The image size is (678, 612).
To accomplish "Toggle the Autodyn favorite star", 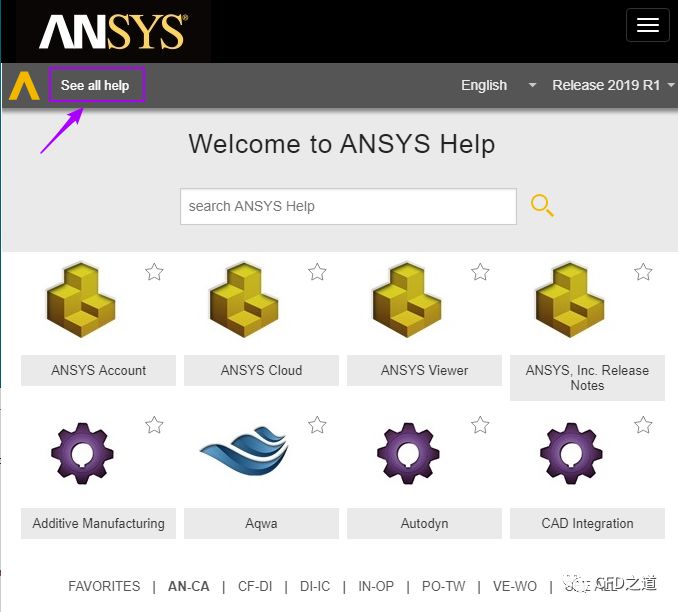I will tap(480, 425).
